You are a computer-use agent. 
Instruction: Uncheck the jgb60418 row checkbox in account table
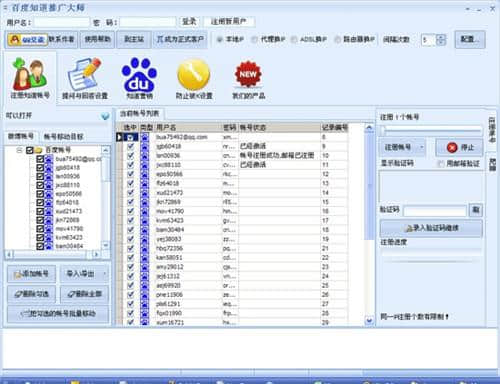click(x=131, y=146)
